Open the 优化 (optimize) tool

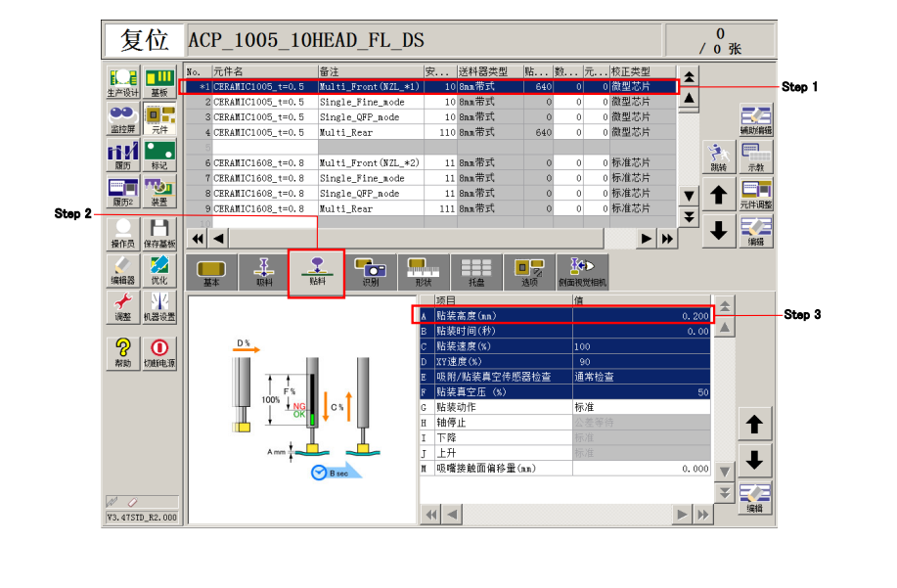pos(158,270)
